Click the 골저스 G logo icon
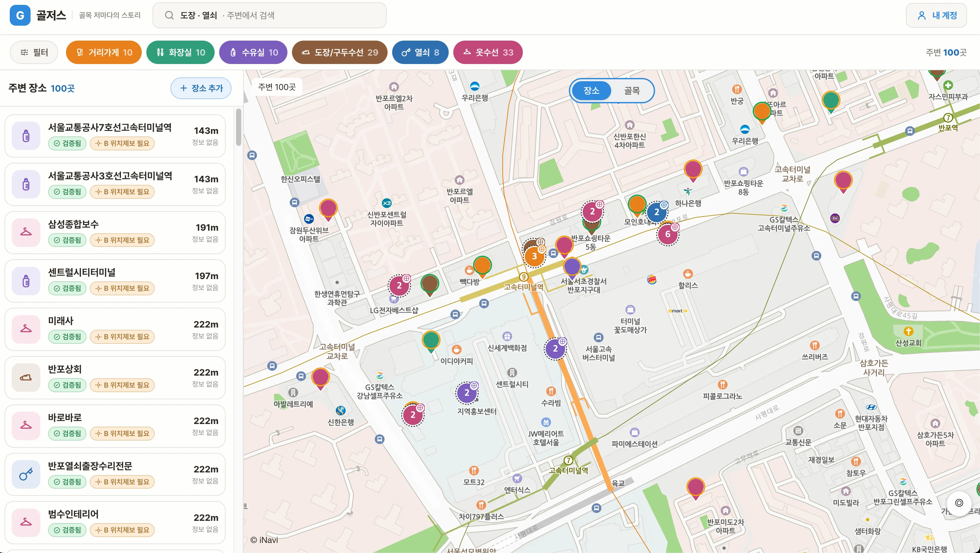The image size is (980, 553). 20,15
